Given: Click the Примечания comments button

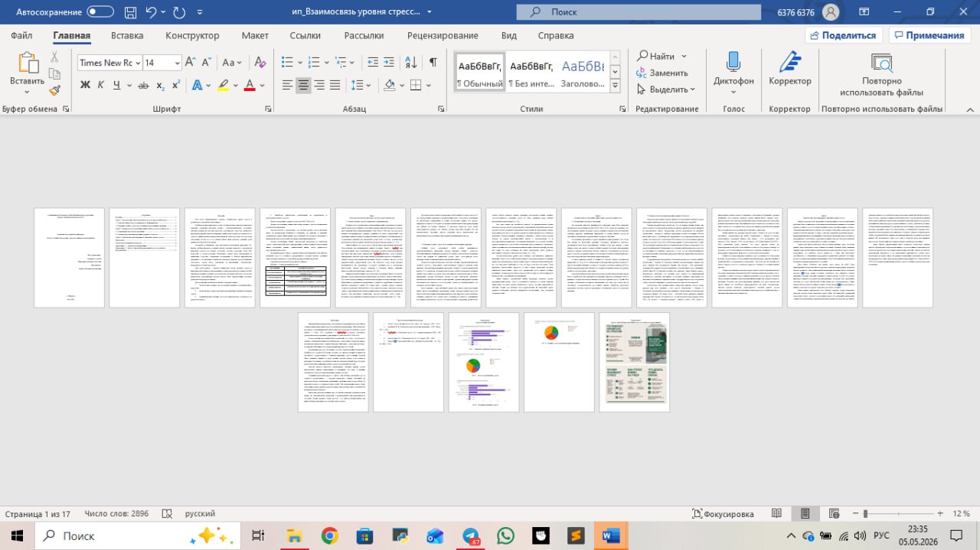Looking at the screenshot, I should click(x=928, y=35).
